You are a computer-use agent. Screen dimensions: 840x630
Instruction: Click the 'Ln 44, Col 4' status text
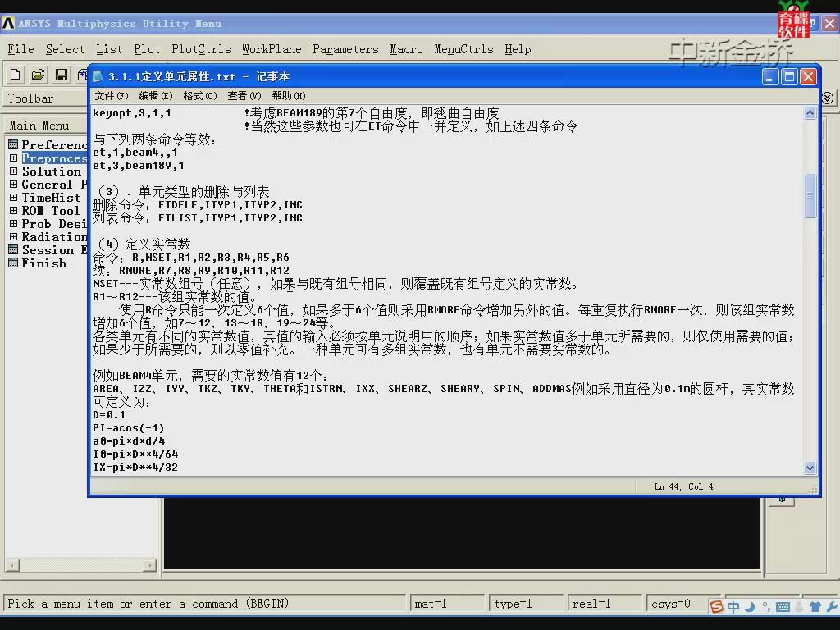[x=683, y=486]
